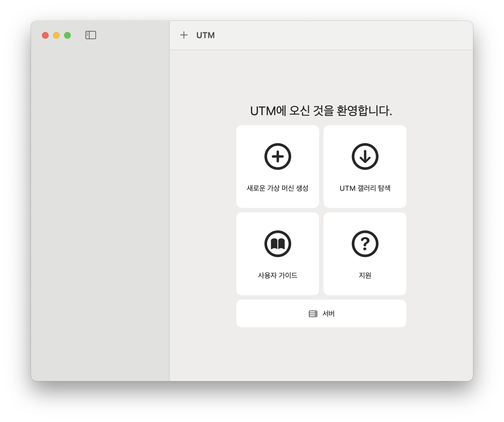504x422 pixels.
Task: Click the UTM title text in the toolbar
Action: click(205, 35)
